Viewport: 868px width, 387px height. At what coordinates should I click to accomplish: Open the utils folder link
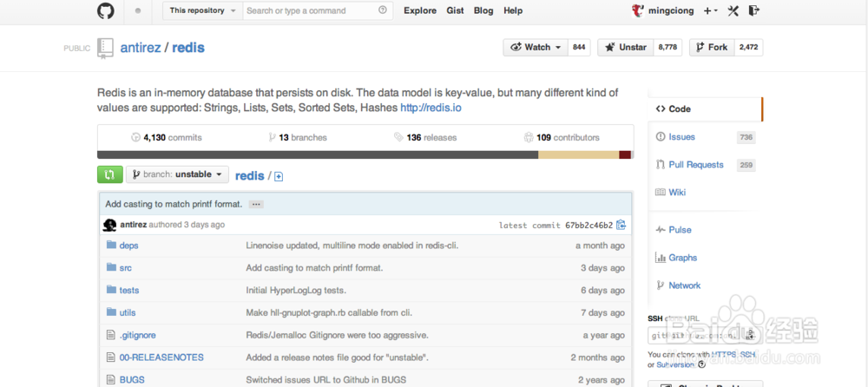click(x=128, y=313)
